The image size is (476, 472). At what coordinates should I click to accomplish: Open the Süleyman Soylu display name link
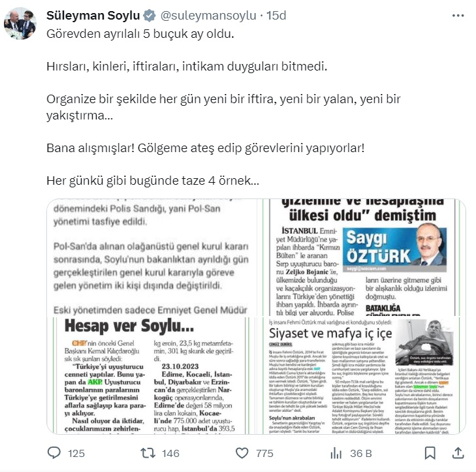[x=93, y=16]
